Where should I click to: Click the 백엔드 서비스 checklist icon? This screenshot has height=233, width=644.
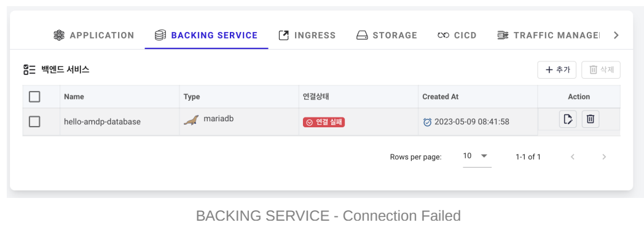pos(29,69)
